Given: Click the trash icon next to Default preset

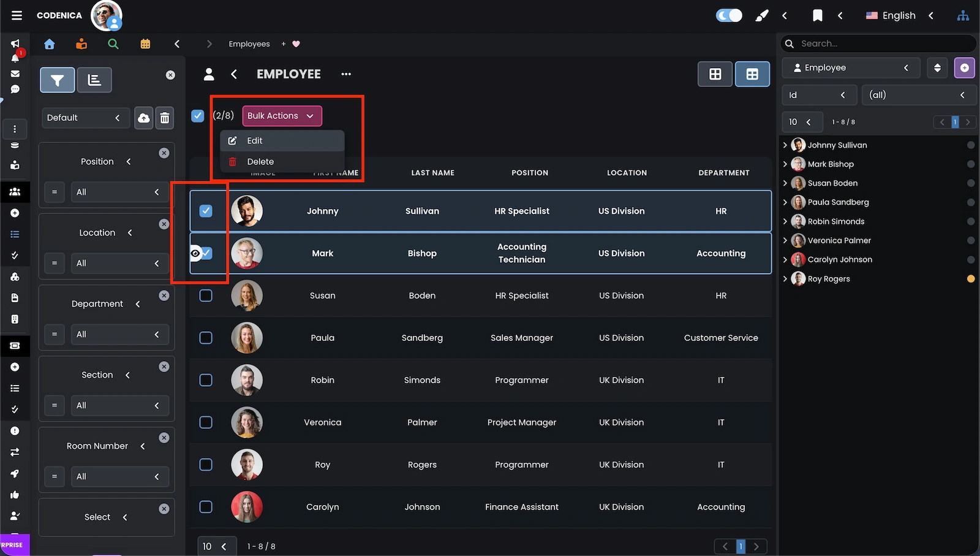Looking at the screenshot, I should coord(164,118).
